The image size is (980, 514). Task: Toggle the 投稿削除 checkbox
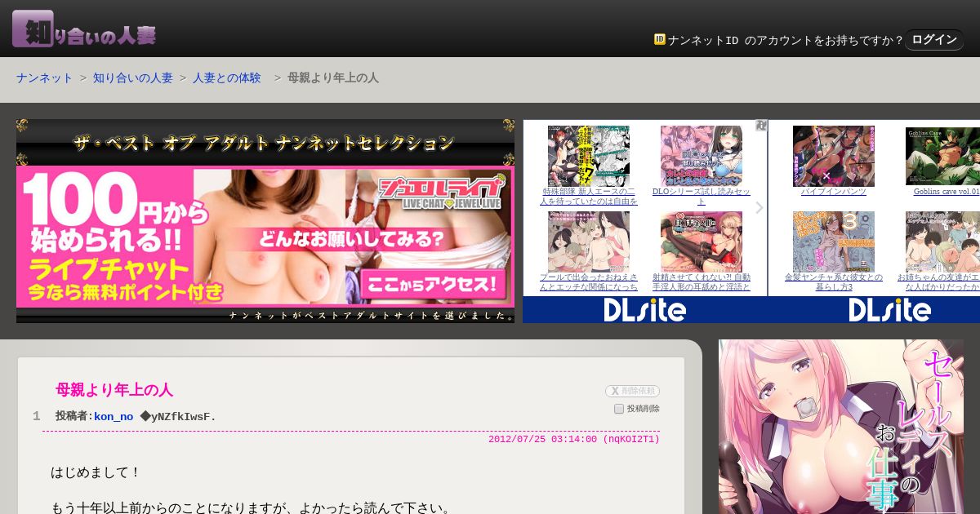click(619, 409)
